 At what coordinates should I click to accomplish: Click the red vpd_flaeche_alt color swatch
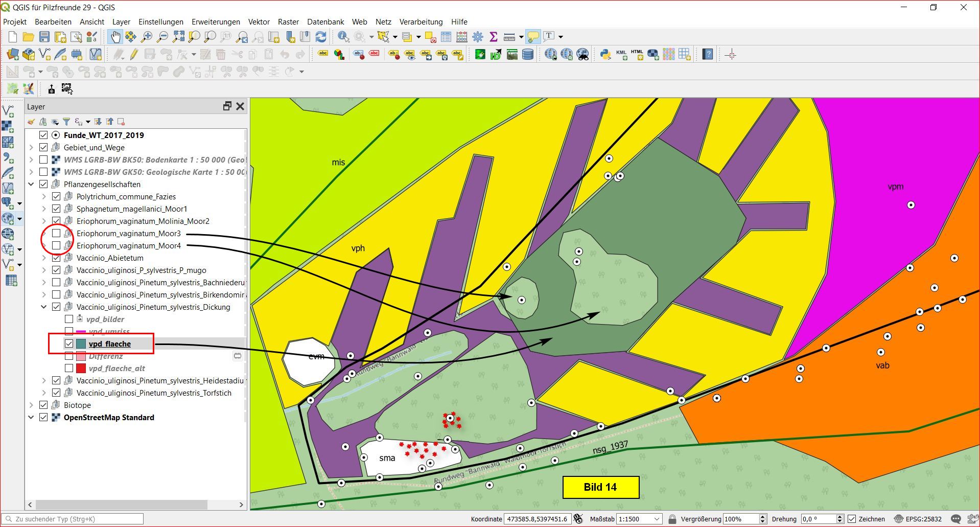pyautogui.click(x=81, y=369)
